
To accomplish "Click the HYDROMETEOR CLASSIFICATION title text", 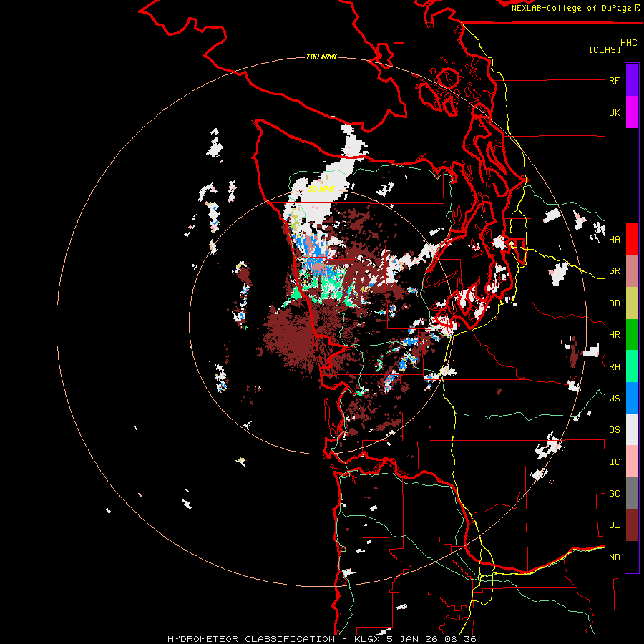I will pyautogui.click(x=251, y=639).
